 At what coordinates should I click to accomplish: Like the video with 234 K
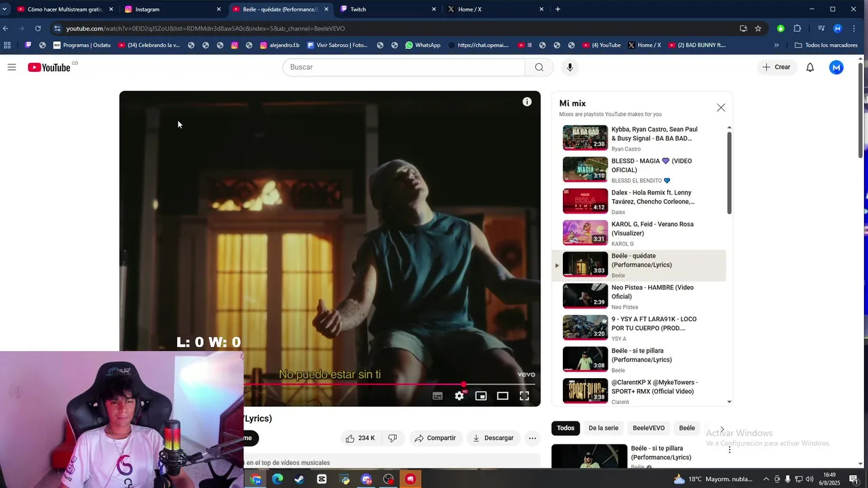360,438
